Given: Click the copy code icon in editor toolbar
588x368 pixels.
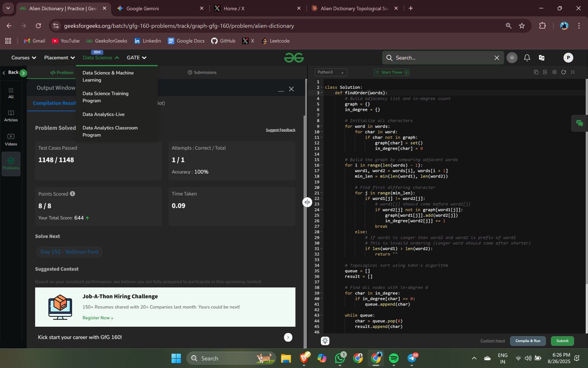Looking at the screenshot, I should (x=536, y=72).
